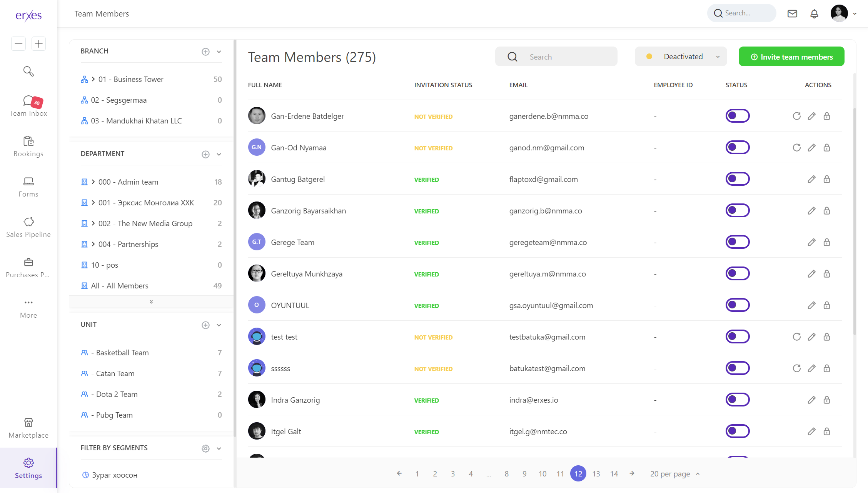The height and width of the screenshot is (493, 868).
Task: Edit Gantug Batgerel's profile with pencil icon
Action: (x=811, y=179)
